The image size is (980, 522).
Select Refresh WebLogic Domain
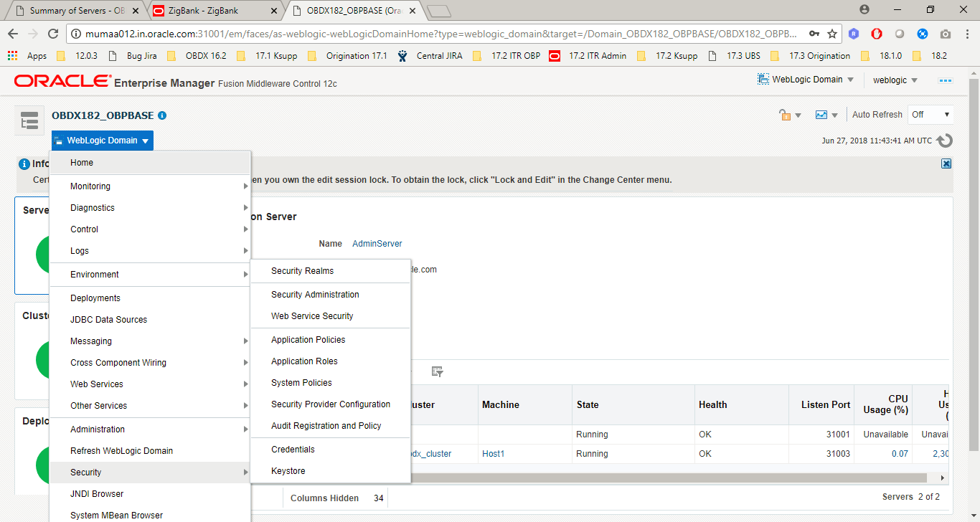tap(150, 451)
